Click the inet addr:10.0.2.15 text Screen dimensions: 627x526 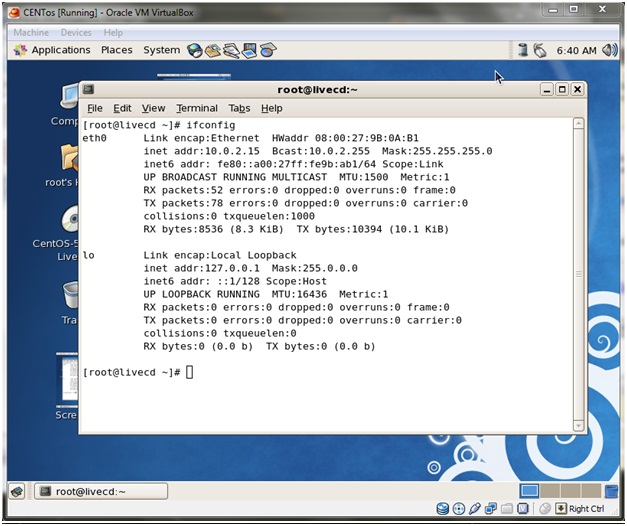[202, 151]
